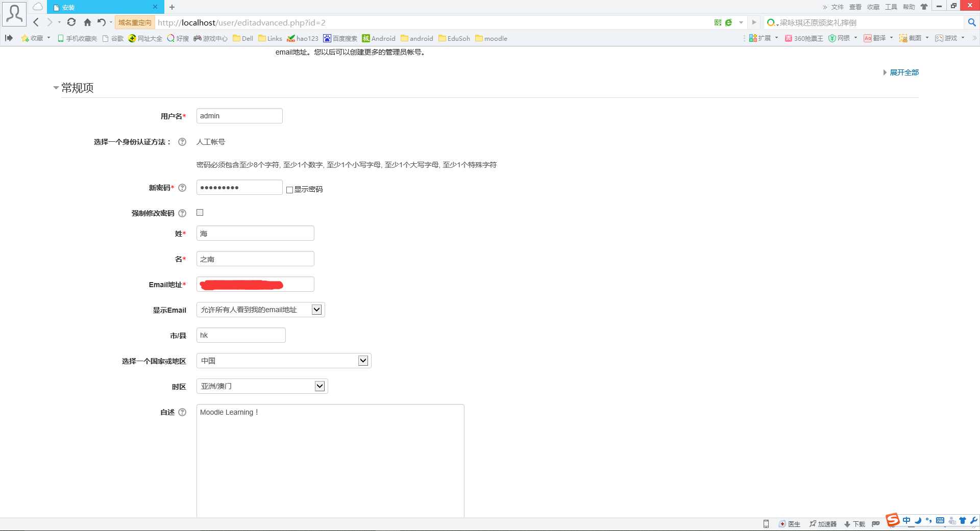Viewport: 980px width, 531px height.
Task: Open 下载 downloads in status bar
Action: (x=854, y=524)
